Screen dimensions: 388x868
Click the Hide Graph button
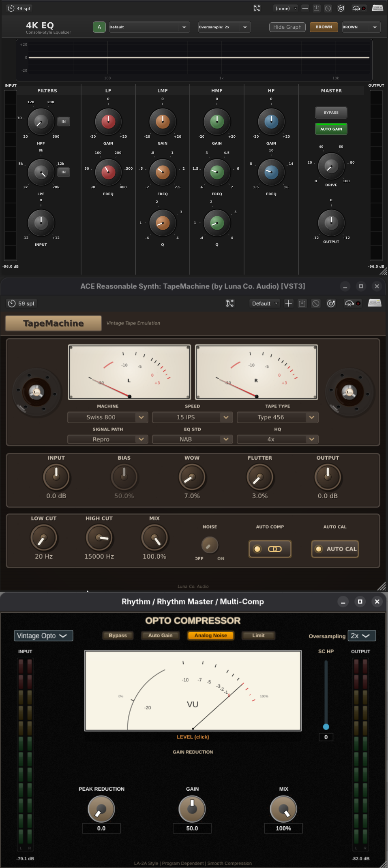[287, 27]
